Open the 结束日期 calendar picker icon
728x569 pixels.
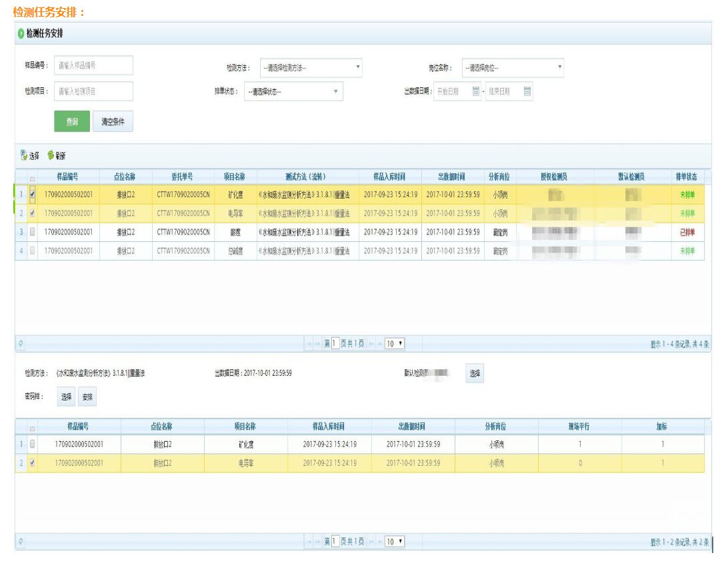(527, 92)
